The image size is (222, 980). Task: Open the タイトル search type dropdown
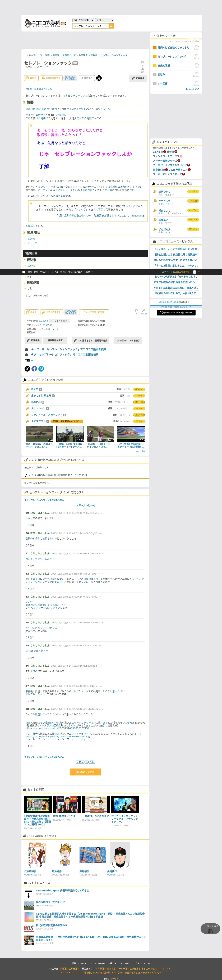tap(105, 20)
